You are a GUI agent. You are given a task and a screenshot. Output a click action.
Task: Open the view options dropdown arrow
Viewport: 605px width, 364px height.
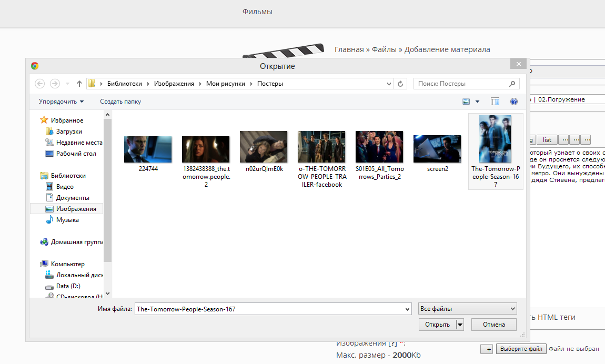pyautogui.click(x=477, y=102)
